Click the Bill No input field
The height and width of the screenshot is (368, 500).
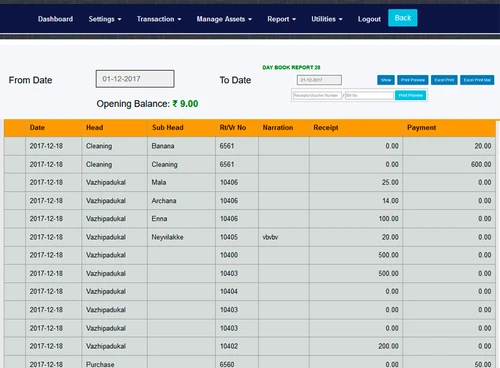[369, 95]
